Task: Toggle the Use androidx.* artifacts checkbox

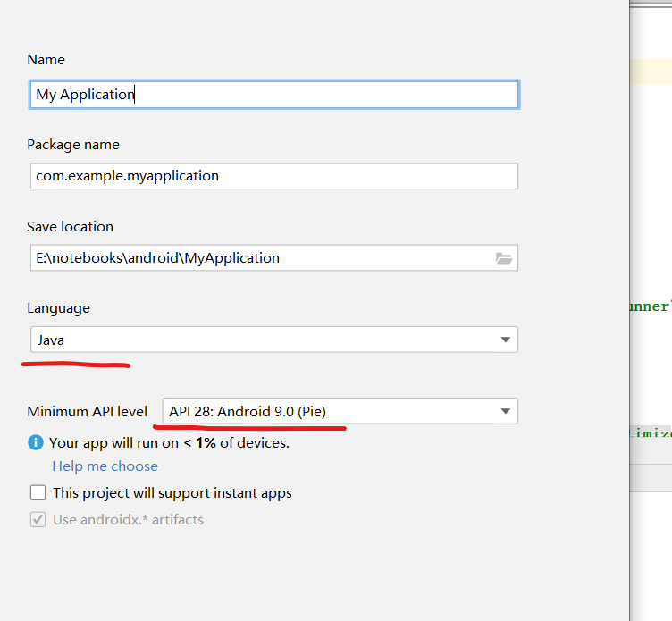Action: 38,519
